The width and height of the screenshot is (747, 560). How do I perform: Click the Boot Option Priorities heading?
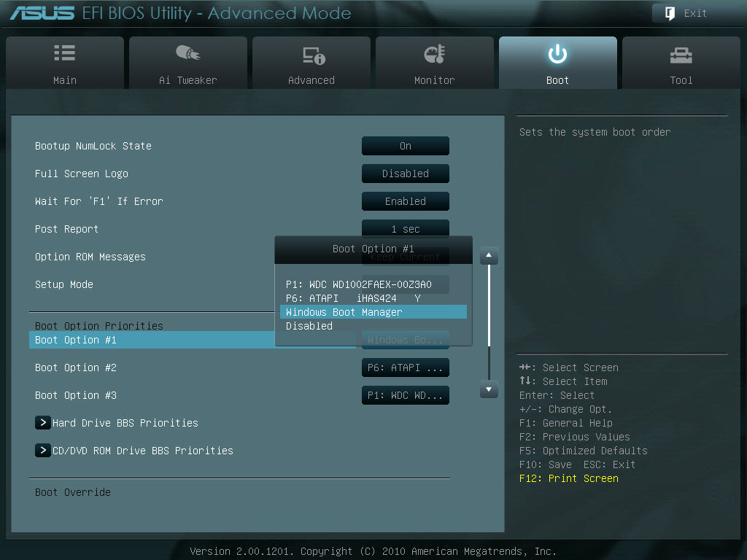point(99,326)
